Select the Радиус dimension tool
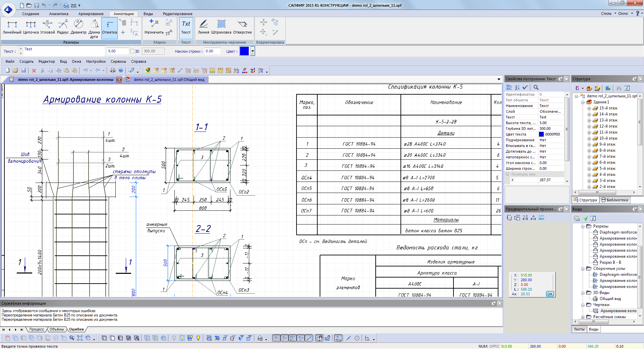Viewport: 644px width, 349px height. 63,27
